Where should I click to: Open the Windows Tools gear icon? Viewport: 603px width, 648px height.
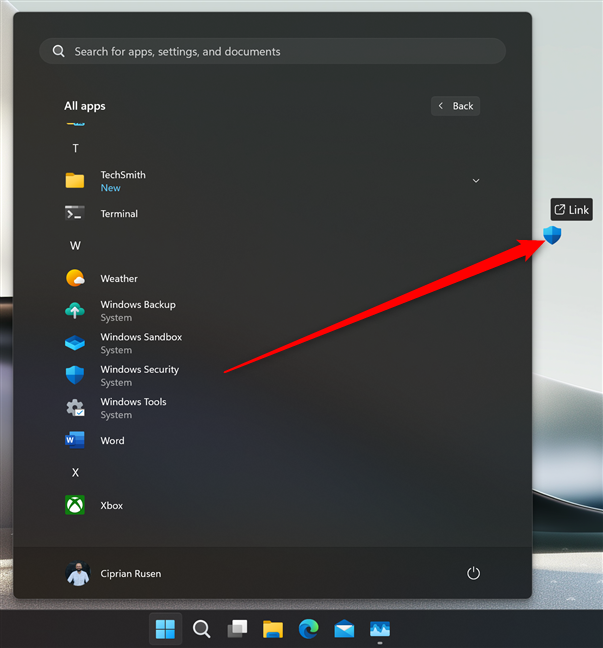coord(75,408)
